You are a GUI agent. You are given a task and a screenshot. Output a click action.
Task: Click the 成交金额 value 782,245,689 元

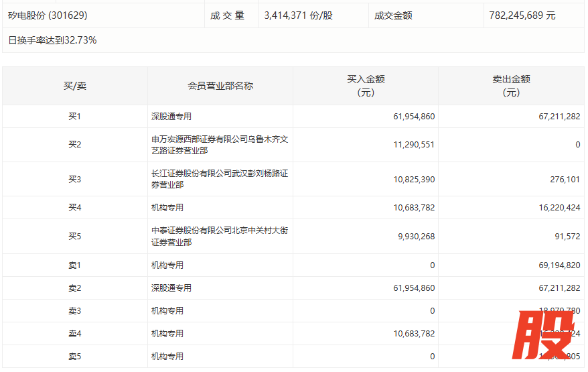[522, 15]
